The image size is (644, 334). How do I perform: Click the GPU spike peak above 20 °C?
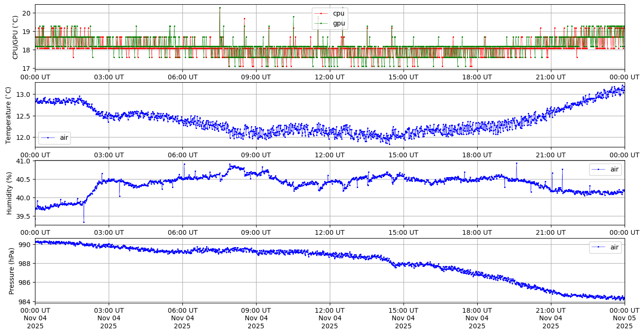220,8
